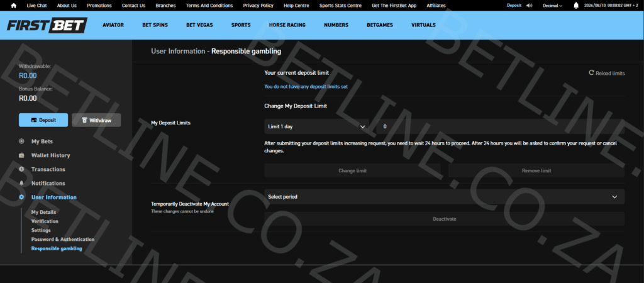Open the notifications bell in top bar
This screenshot has height=283, width=644.
click(x=576, y=5)
